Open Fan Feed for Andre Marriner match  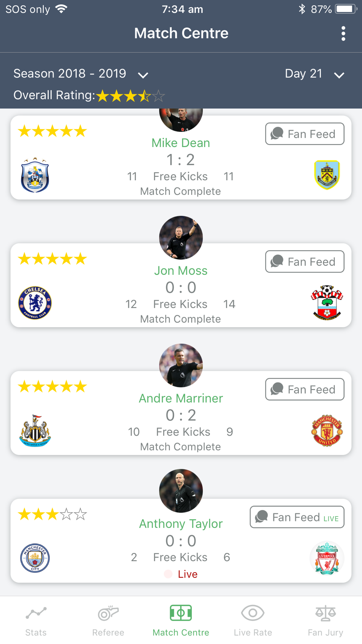305,389
